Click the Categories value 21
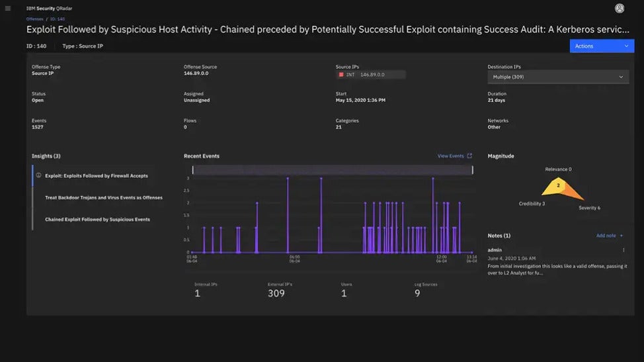The height and width of the screenshot is (362, 644). click(339, 127)
